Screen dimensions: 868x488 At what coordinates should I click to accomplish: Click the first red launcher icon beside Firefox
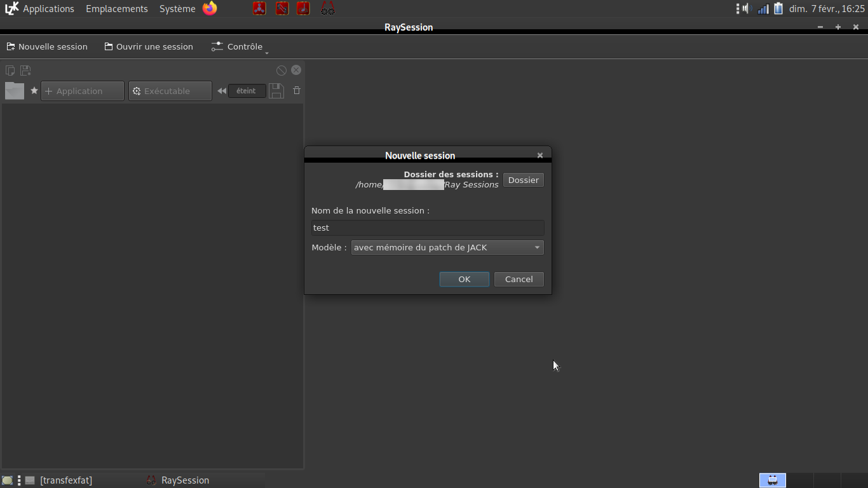259,8
